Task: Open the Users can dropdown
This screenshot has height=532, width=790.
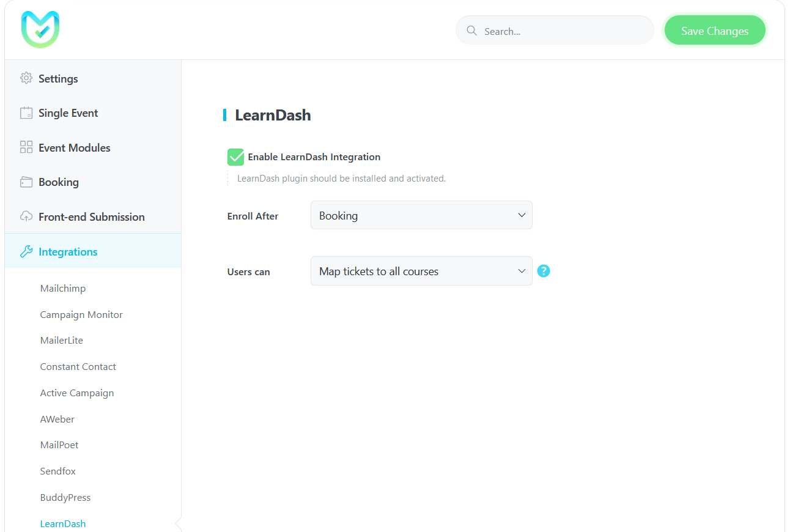Action: (421, 271)
